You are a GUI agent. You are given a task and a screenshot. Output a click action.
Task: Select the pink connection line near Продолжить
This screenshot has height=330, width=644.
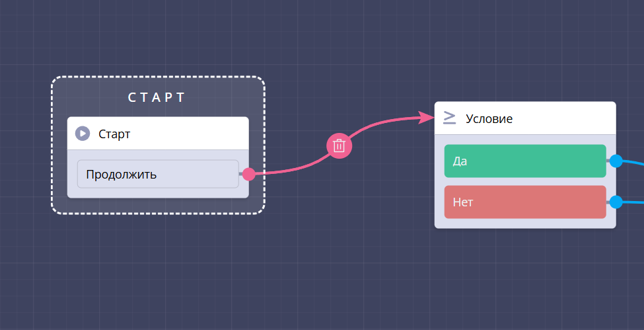click(284, 172)
